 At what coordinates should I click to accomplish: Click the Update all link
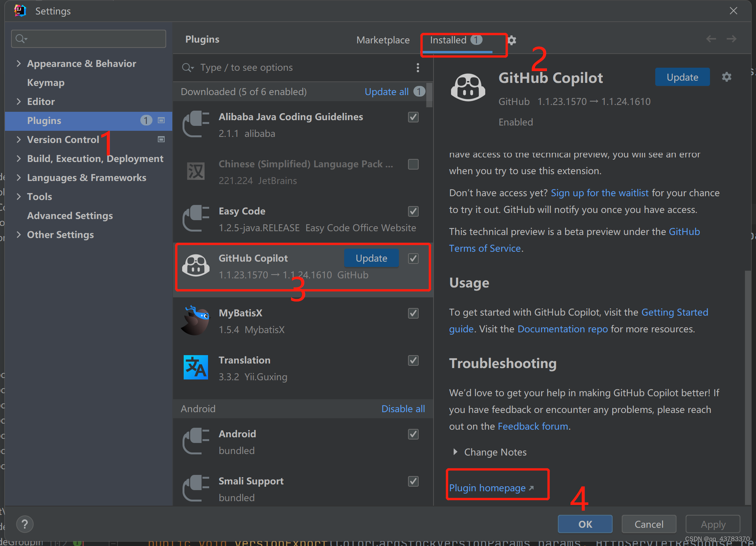[386, 92]
